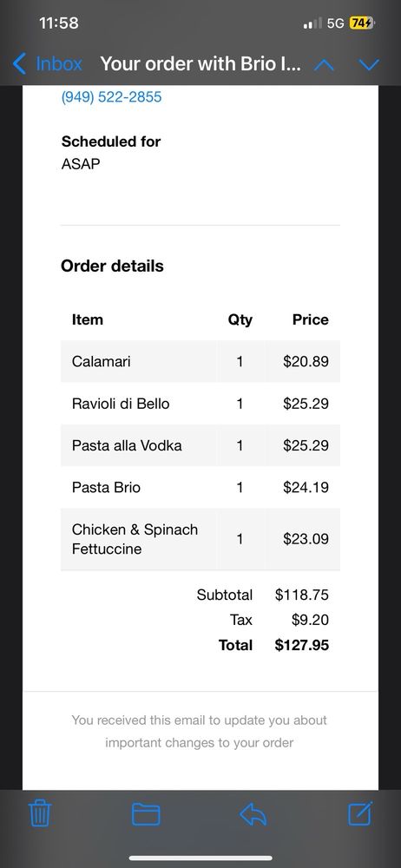Viewport: 401px width, 868px height.
Task: Go to next message with down chevron
Action: (369, 65)
